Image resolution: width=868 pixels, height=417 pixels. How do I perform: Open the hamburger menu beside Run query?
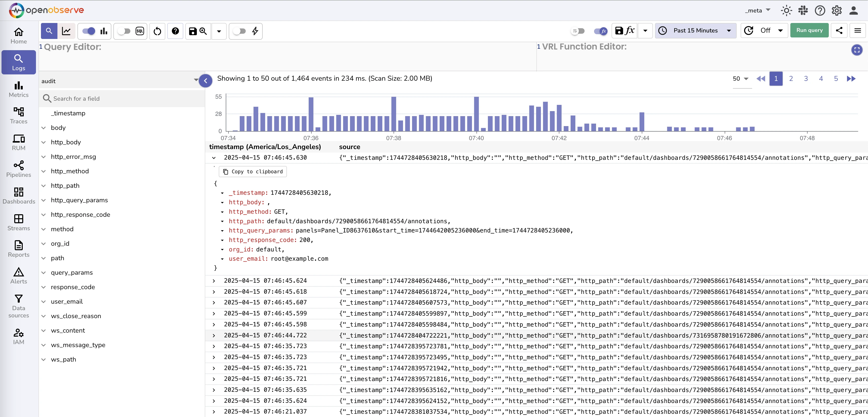click(858, 31)
